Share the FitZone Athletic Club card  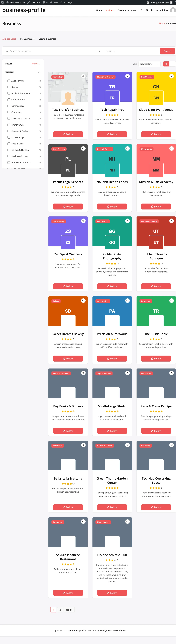click(127, 522)
